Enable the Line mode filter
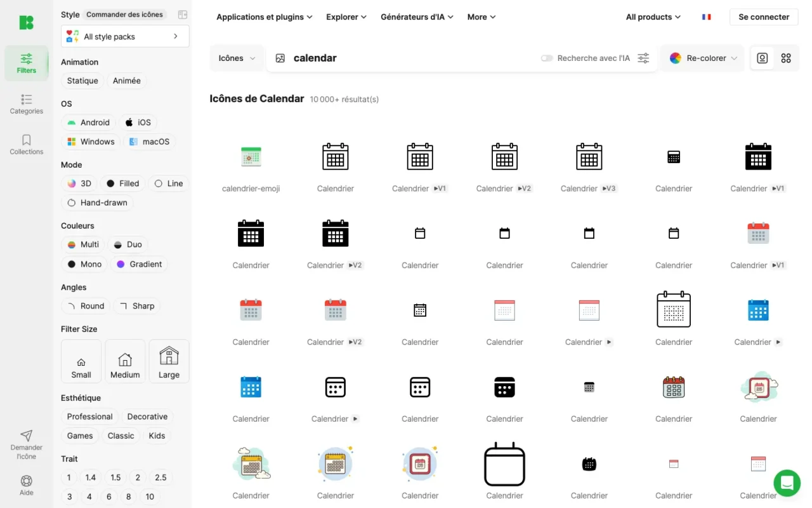Viewport: 812px width, 508px height. point(169,184)
